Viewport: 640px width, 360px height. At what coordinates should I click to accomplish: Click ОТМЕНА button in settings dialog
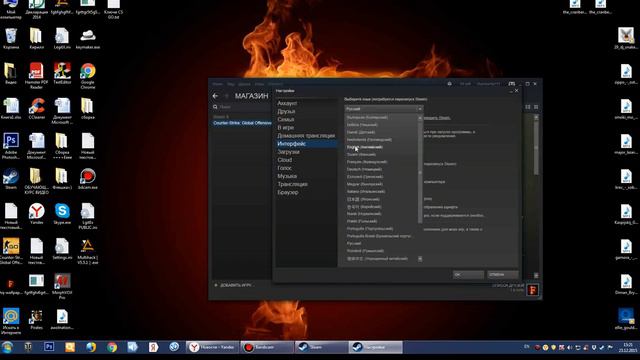[503, 275]
